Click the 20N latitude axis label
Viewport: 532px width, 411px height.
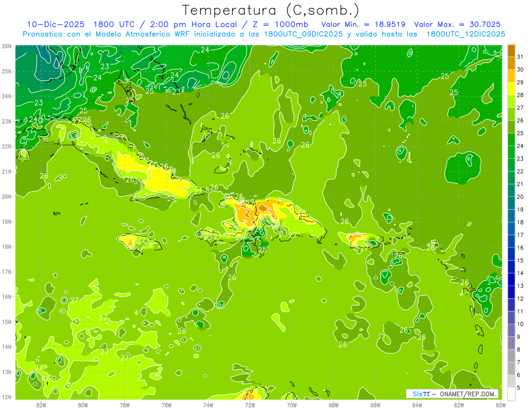(x=7, y=196)
